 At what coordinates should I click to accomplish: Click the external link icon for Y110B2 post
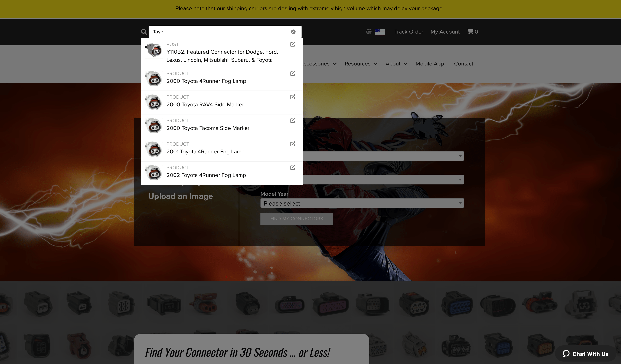293,44
